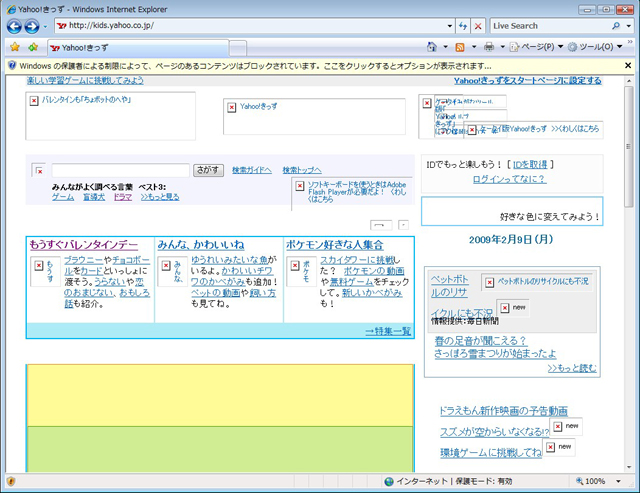Open the 楽しい学習ゲームに挑戦してみよう link
640x493 pixels.
pyautogui.click(x=85, y=80)
